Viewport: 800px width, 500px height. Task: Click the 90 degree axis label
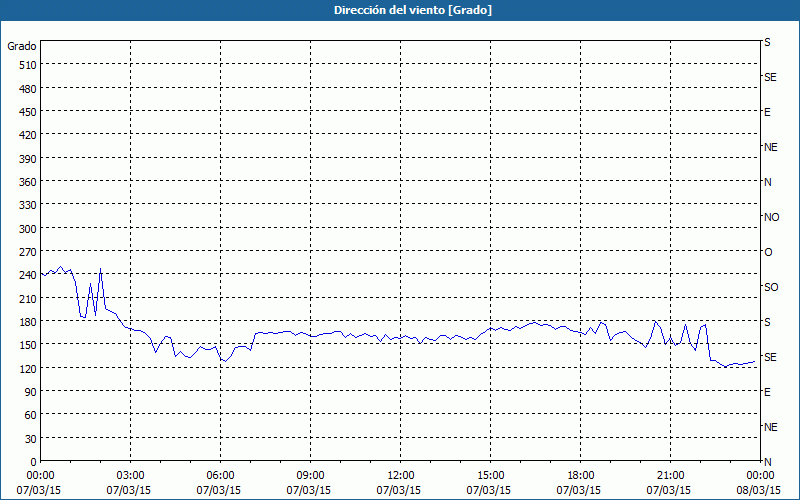pos(31,392)
